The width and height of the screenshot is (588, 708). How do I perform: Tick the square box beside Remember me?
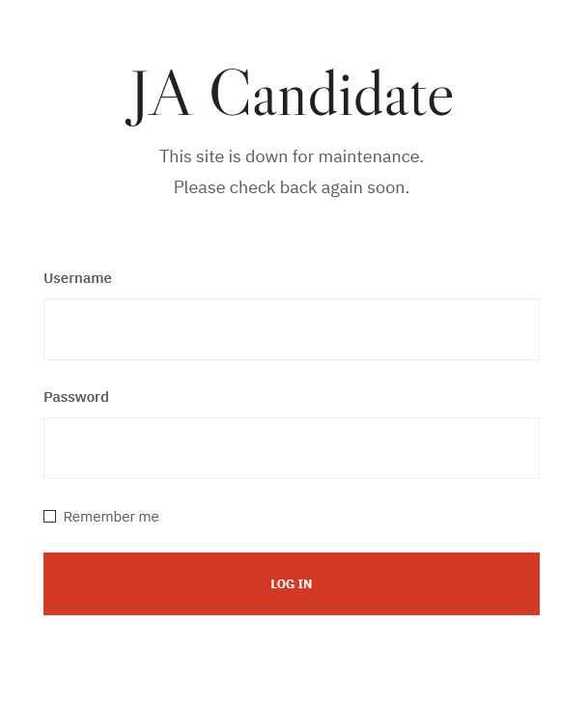click(50, 517)
